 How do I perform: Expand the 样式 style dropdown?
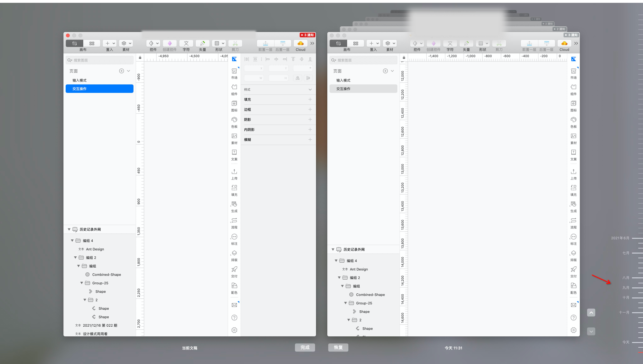coord(310,89)
